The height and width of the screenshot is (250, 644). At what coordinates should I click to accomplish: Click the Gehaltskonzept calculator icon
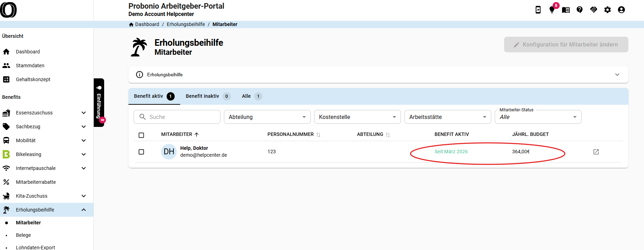click(6, 79)
